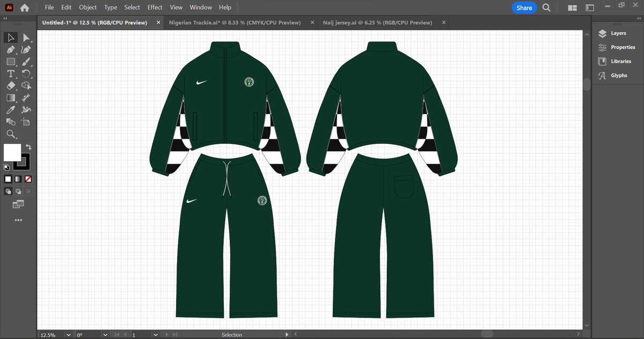
Task: Open the Window menu
Action: pyautogui.click(x=201, y=8)
